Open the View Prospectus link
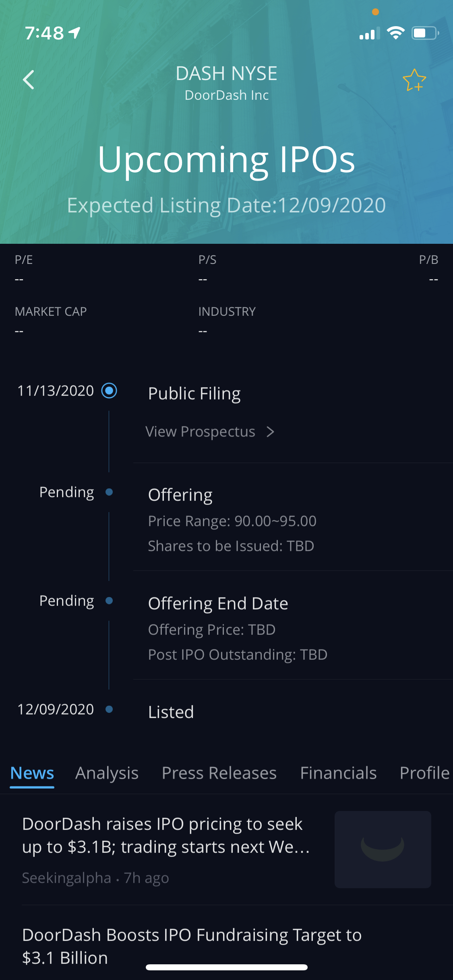Image resolution: width=453 pixels, height=980 pixels. (x=201, y=432)
